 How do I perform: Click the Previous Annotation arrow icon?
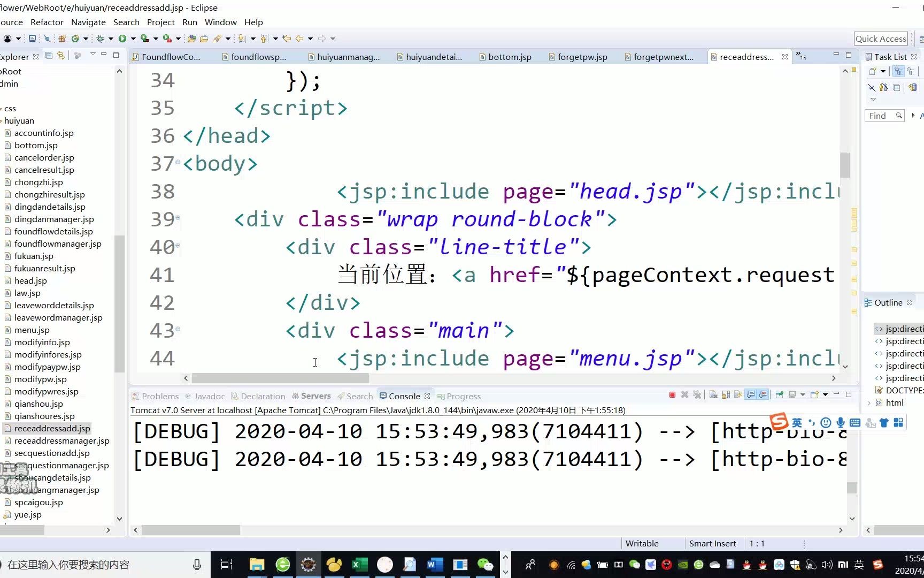coord(264,39)
